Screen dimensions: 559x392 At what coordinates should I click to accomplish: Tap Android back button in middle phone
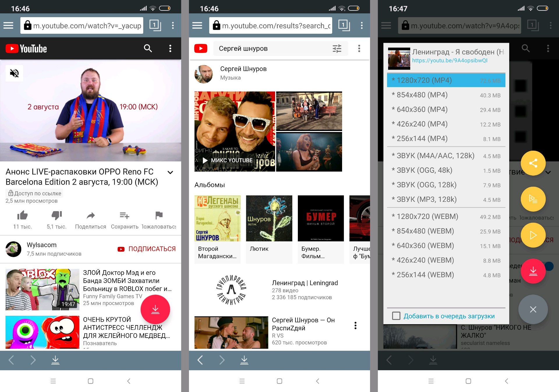click(x=318, y=381)
